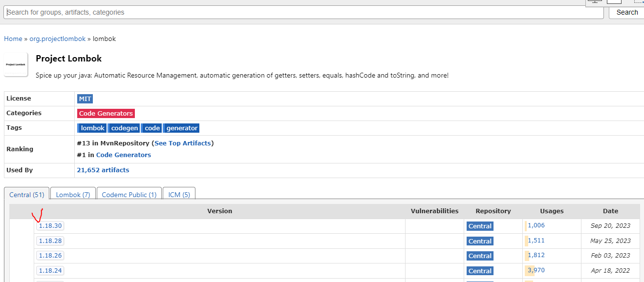This screenshot has width=644, height=282.
Task: Click the Search button
Action: [627, 12]
